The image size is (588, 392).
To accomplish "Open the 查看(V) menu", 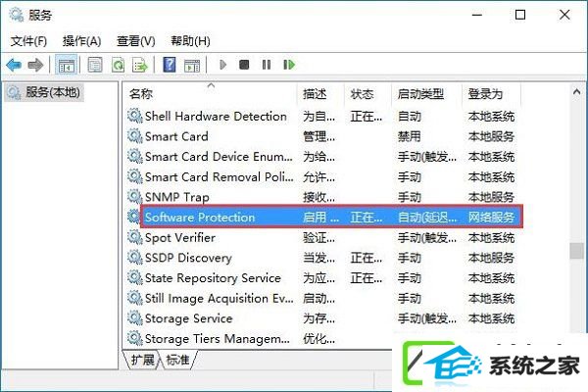I will (136, 41).
